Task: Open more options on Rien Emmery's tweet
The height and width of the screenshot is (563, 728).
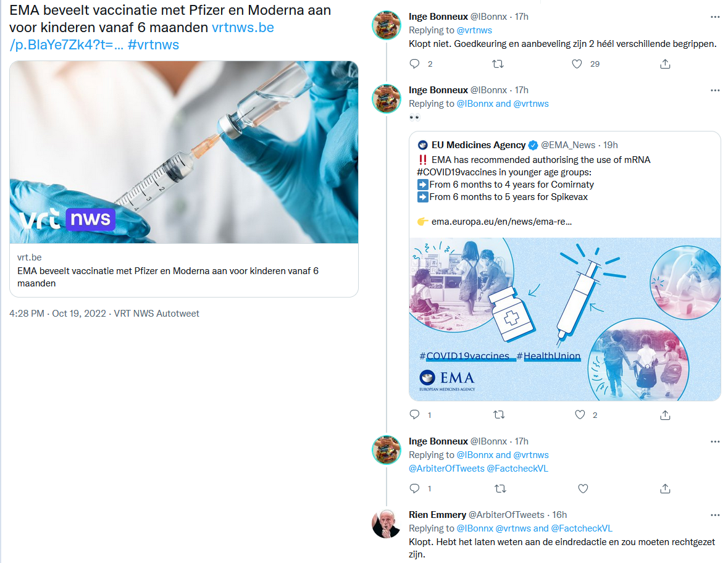Action: click(x=715, y=515)
